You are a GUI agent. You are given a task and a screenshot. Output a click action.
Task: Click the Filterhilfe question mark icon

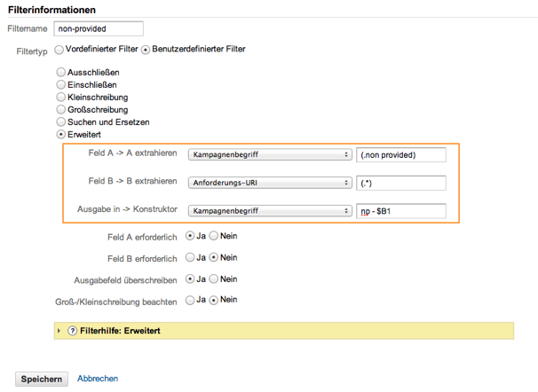point(73,331)
